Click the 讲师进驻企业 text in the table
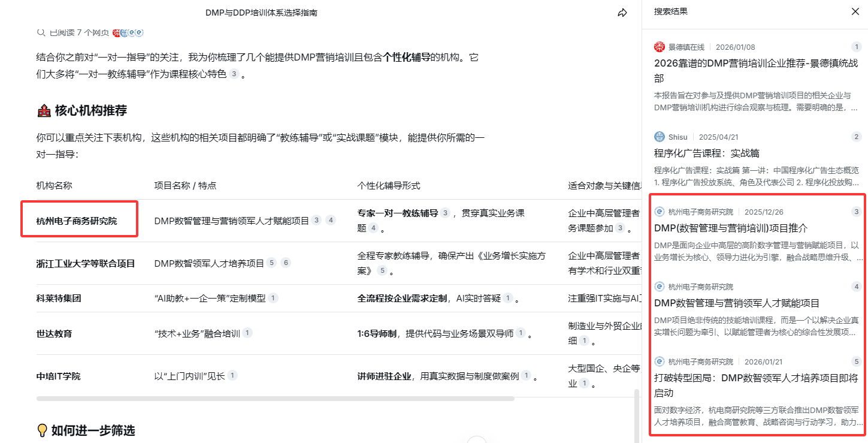 point(385,376)
